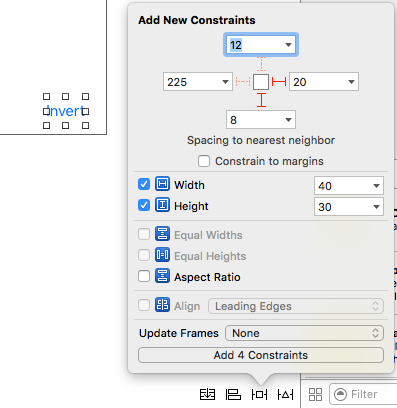Open Resolve Auto Layout Issues icon
Image resolution: width=397 pixels, height=408 pixels.
(285, 394)
